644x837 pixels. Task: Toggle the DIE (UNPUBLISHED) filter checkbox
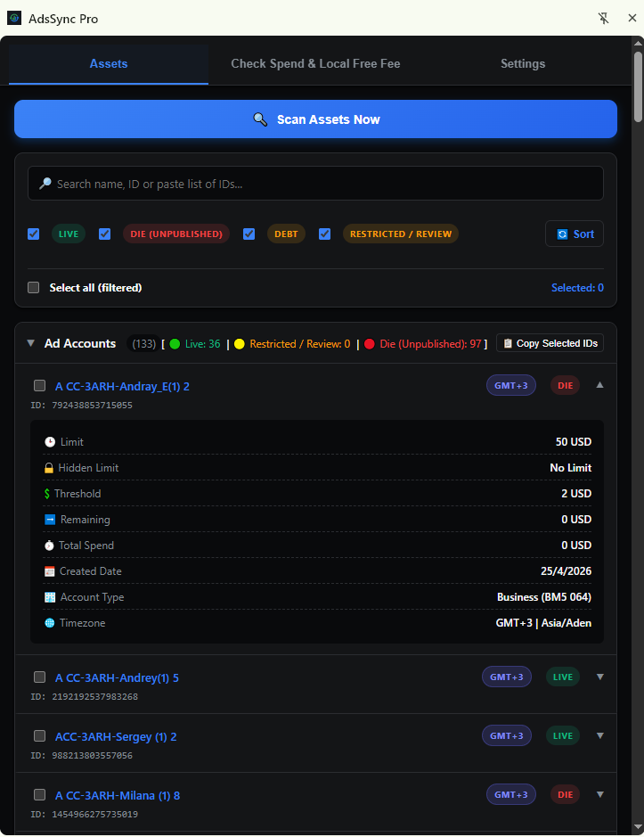pos(104,234)
